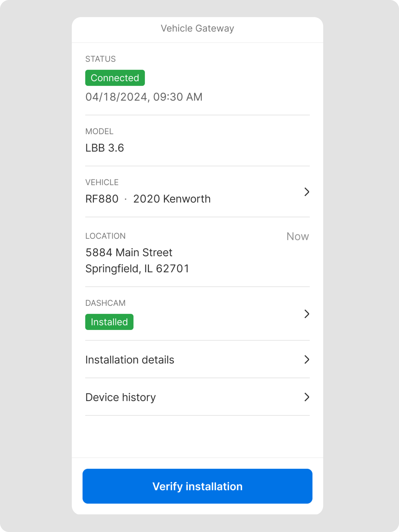Screen dimensions: 399x532
Task: Click the Springfield, IL 62701 line
Action: pyautogui.click(x=137, y=269)
